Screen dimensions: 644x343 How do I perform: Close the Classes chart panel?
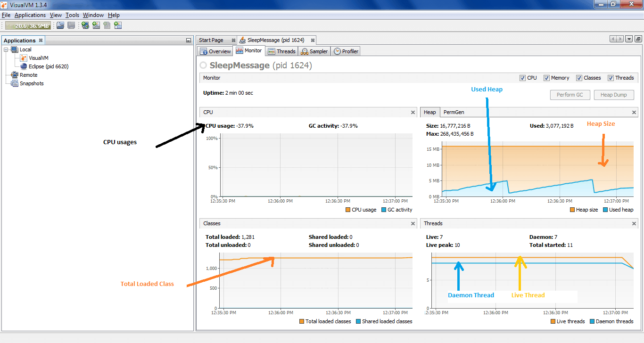coord(413,223)
